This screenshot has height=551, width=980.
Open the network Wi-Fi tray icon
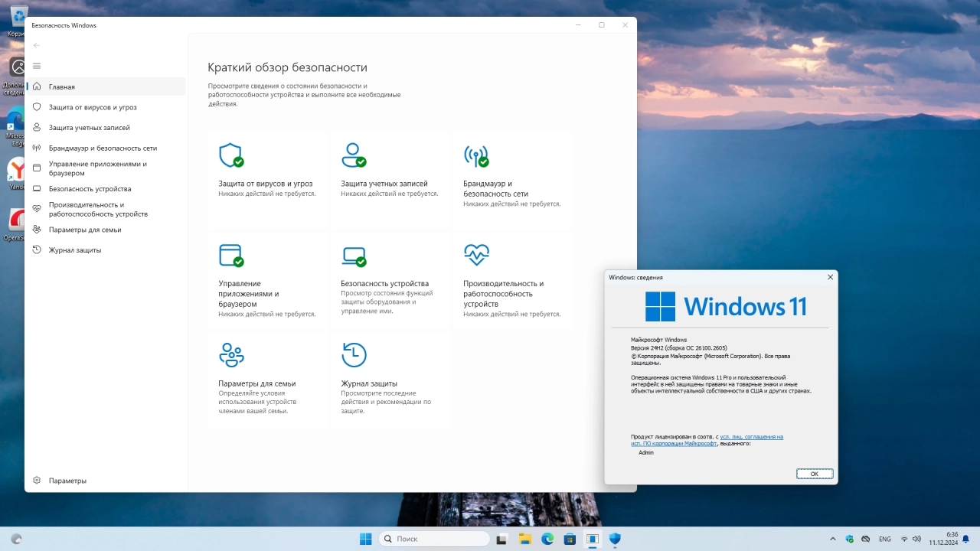(x=904, y=539)
